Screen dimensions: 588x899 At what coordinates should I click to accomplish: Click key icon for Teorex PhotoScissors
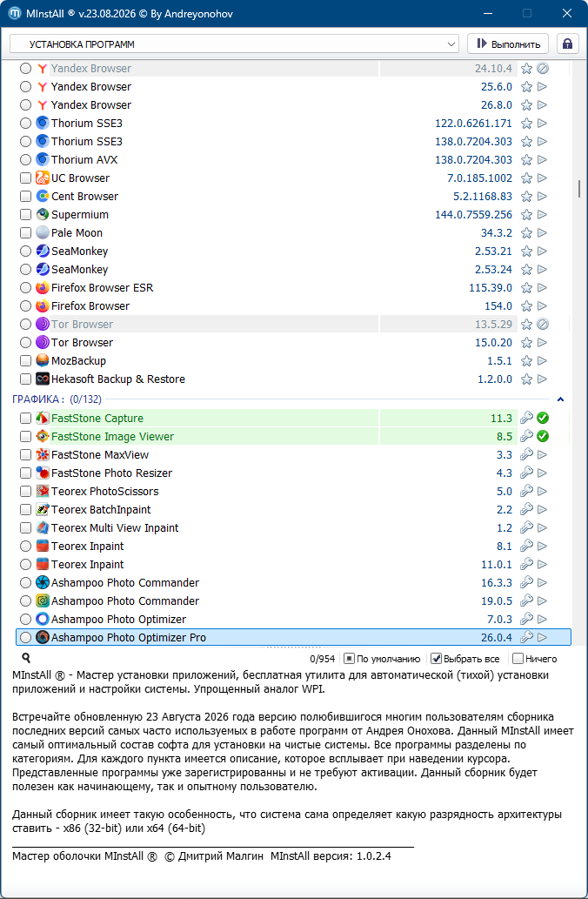[x=526, y=492]
